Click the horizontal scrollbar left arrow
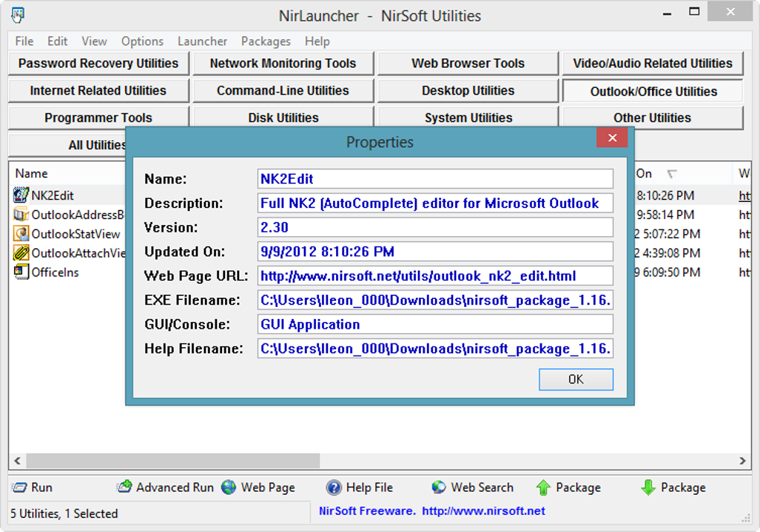Screen dimensions: 760x532 click(17, 460)
